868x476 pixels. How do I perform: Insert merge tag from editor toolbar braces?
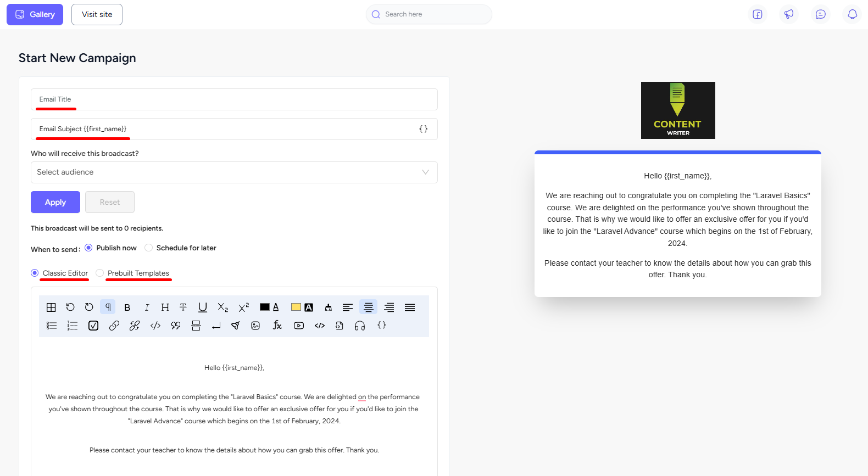pos(382,326)
